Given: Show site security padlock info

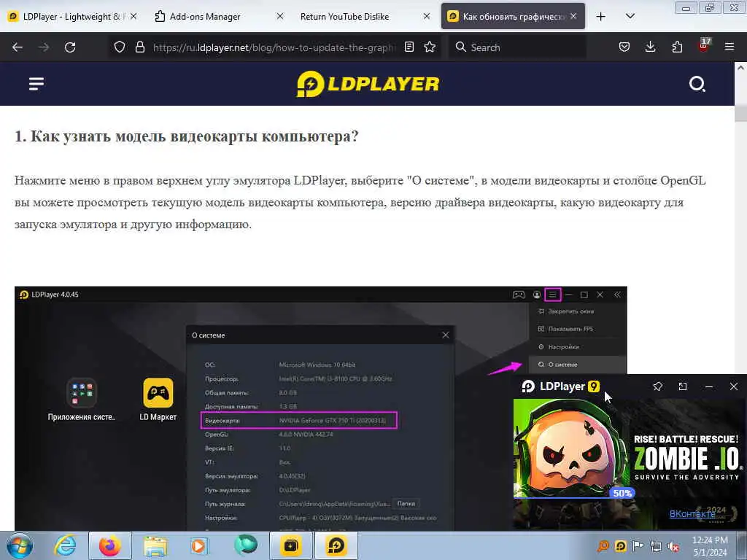Looking at the screenshot, I should tap(139, 47).
